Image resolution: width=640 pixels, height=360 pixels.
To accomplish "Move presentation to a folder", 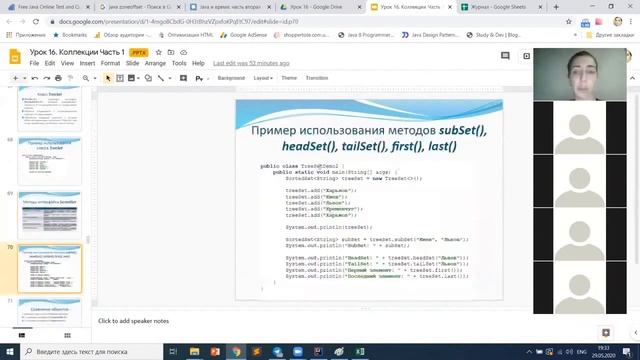I will [171, 52].
